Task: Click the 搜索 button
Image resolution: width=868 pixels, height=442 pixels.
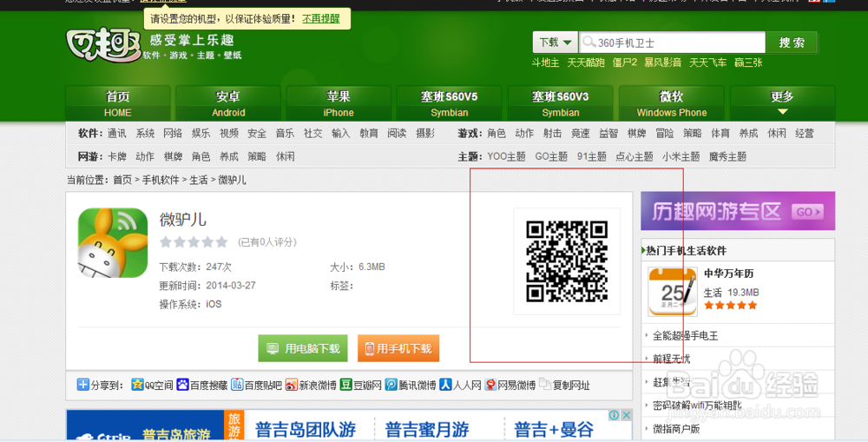Action: 792,43
